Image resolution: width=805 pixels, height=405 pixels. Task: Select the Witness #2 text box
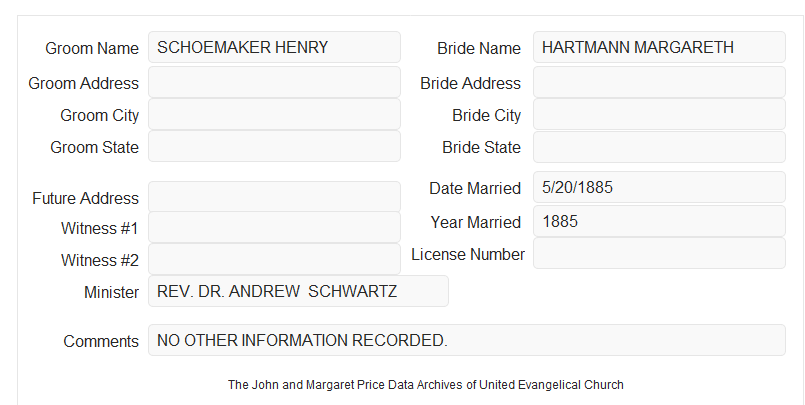tap(274, 259)
